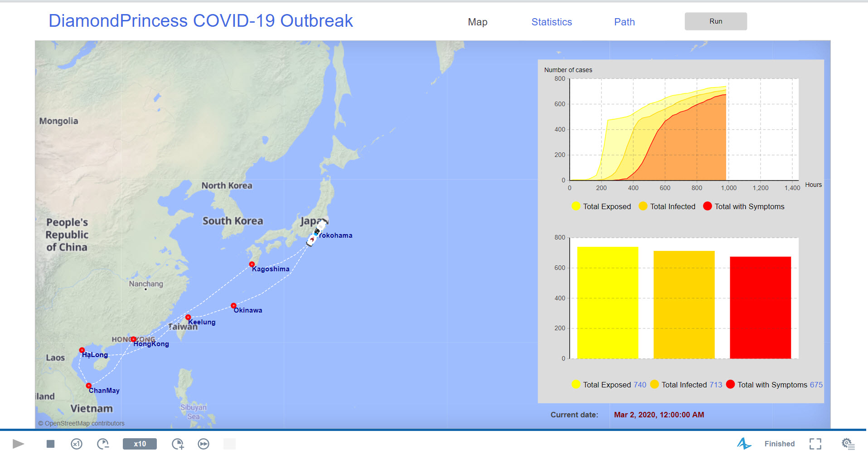
Task: Select the HaLong port marker
Action: 82,350
